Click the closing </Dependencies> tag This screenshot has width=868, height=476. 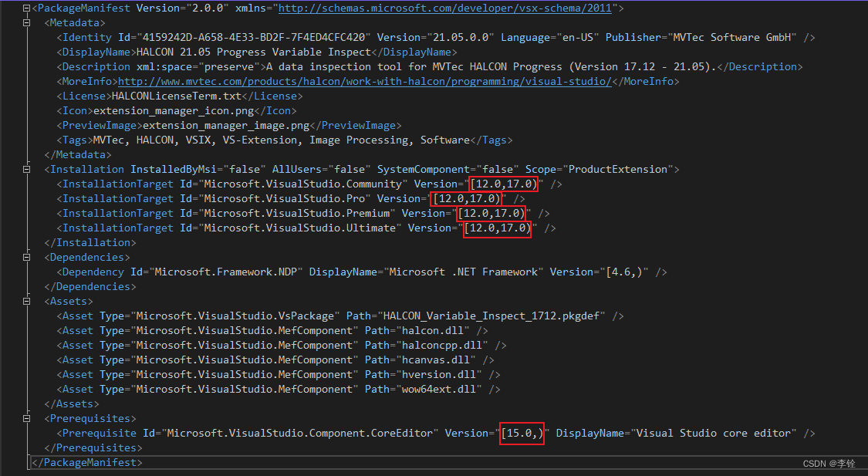pos(90,287)
